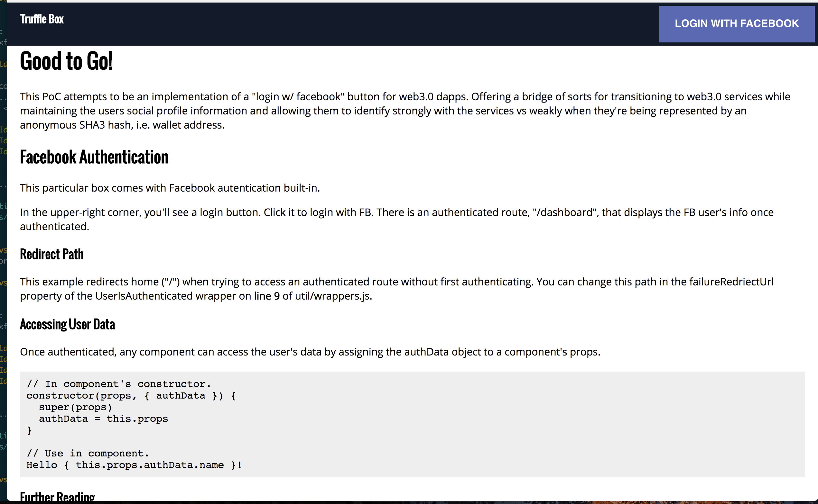Viewport: 818px width, 504px height.
Task: Click the '// Use in component.' comment
Action: pyautogui.click(x=88, y=453)
